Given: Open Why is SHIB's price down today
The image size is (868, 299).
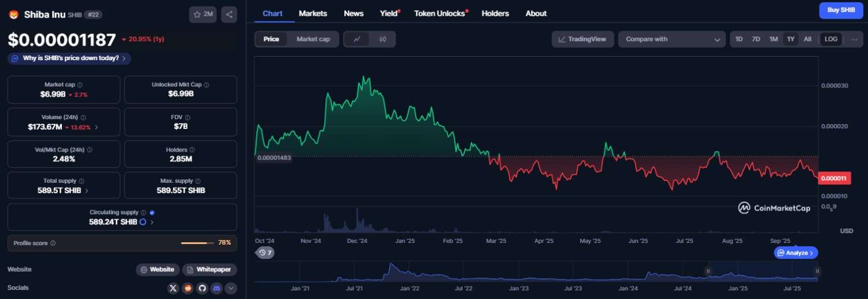Looking at the screenshot, I should tap(69, 58).
